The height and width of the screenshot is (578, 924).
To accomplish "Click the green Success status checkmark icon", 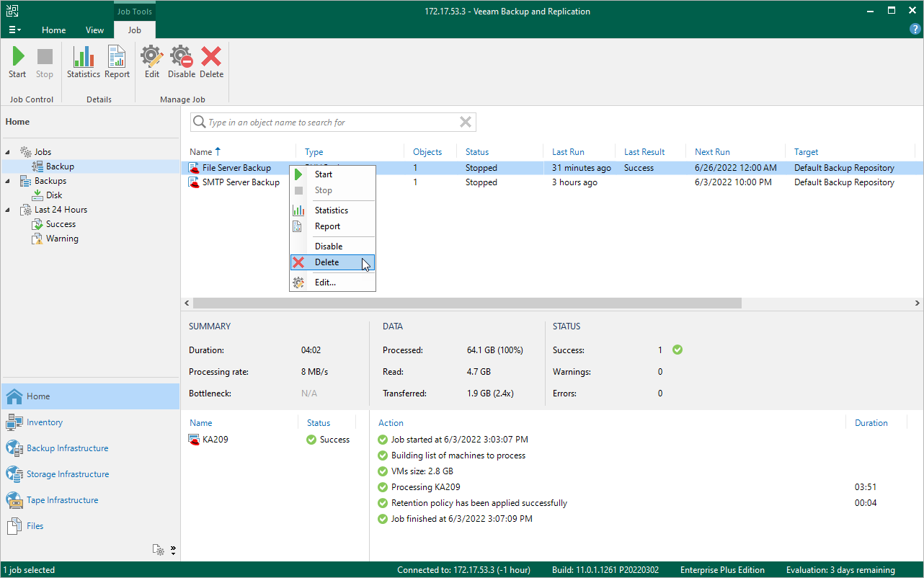I will click(677, 350).
